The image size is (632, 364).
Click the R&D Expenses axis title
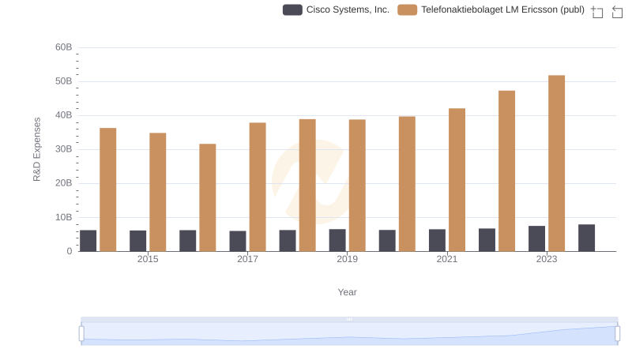(36, 149)
